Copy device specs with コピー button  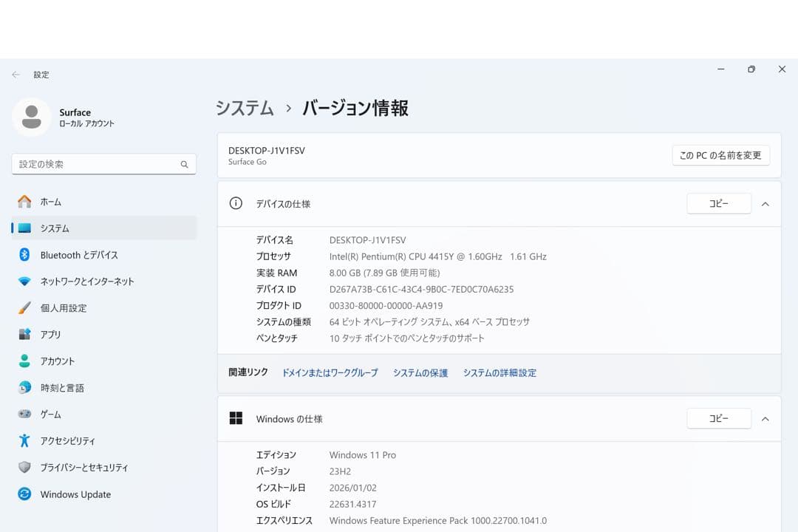pos(719,204)
